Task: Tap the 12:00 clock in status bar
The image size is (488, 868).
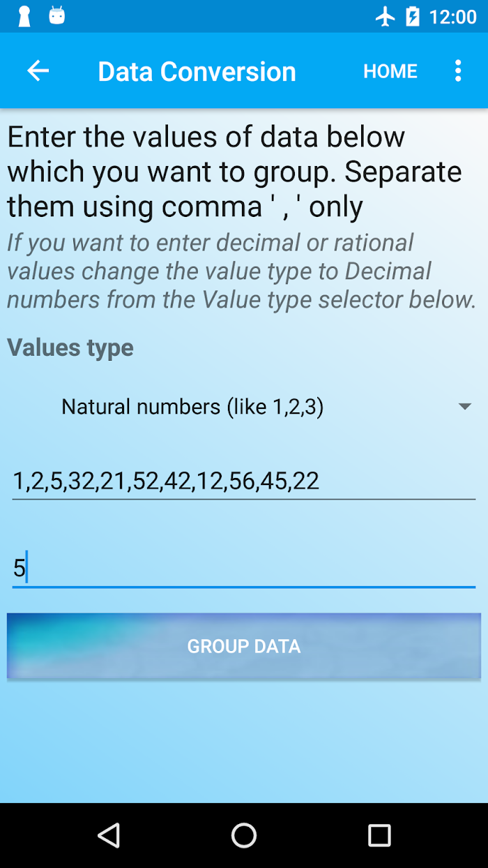Action: (x=453, y=17)
